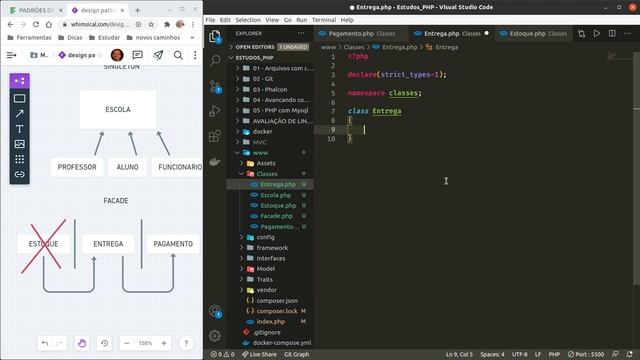Click Port: 5500 status item
640x360 pixels.
(586, 354)
